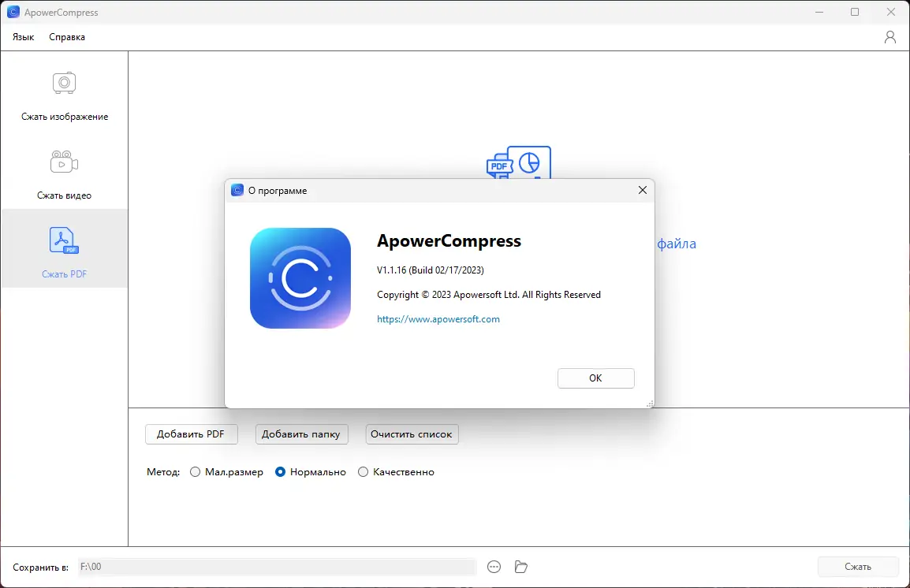Click the About dialog resize grip corner
This screenshot has height=588, width=910.
(650, 404)
